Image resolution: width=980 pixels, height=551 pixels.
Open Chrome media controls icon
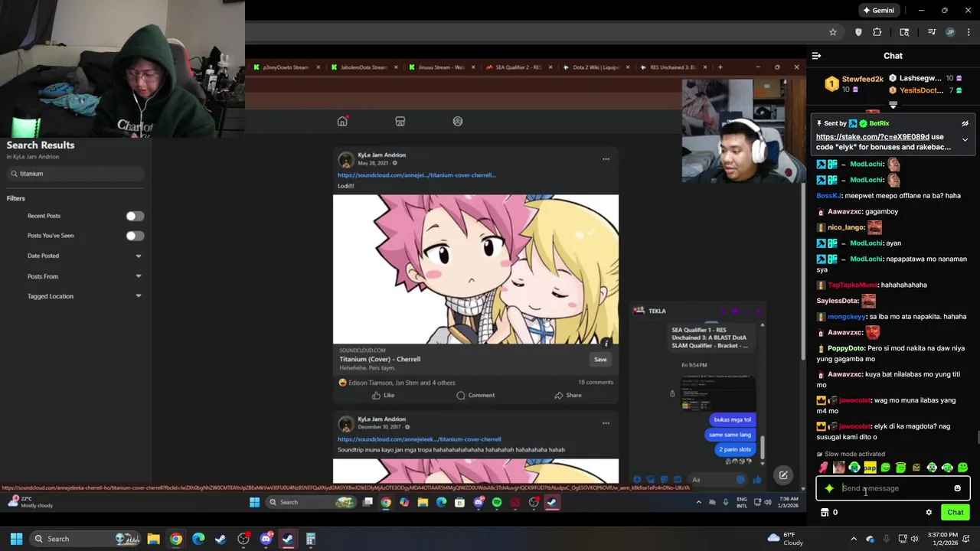pos(932,32)
